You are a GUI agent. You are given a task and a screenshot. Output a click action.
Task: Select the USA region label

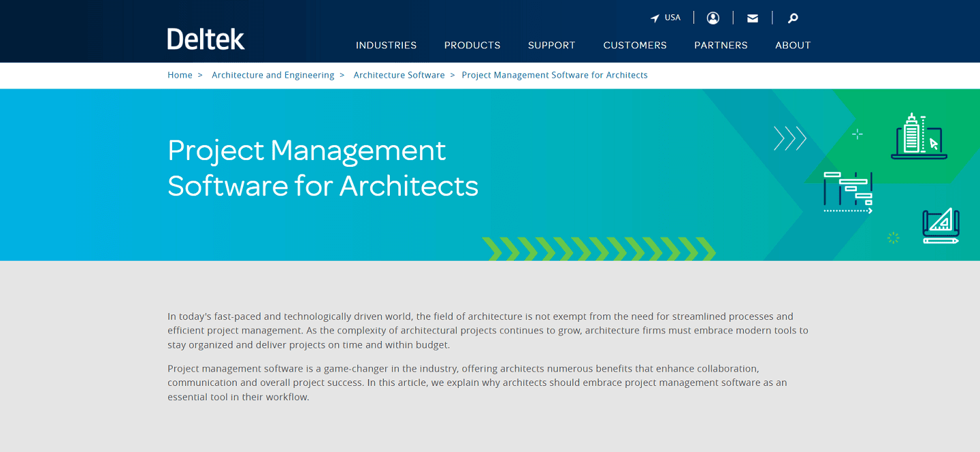click(671, 17)
